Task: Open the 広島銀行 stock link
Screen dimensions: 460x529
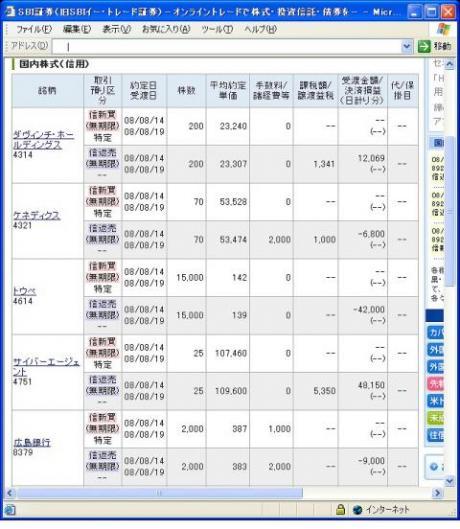Action: (32, 442)
